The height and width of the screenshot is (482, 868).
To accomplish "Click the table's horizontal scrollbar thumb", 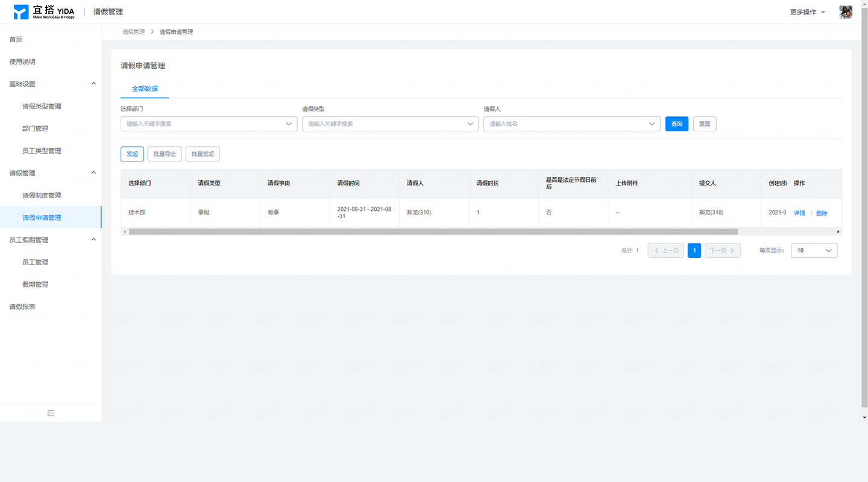I will [433, 232].
